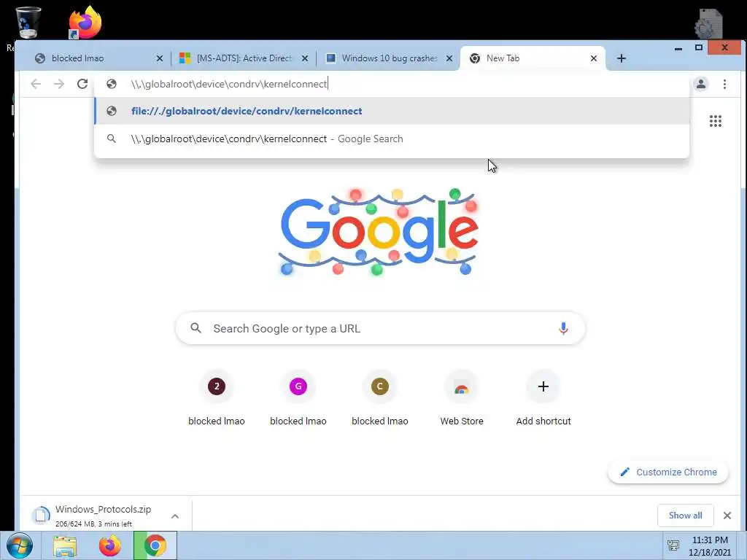The image size is (747, 560).
Task: Select the Google Search suggestion for kernelconnect
Action: 392,139
